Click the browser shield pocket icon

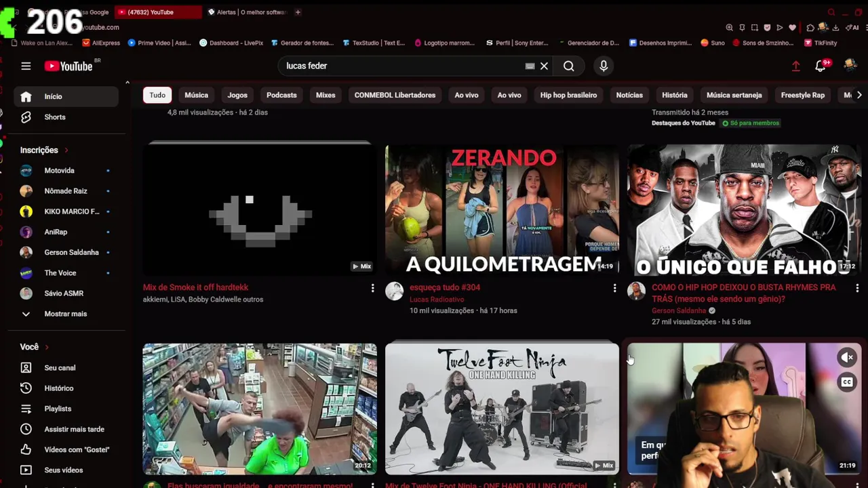pos(767,28)
